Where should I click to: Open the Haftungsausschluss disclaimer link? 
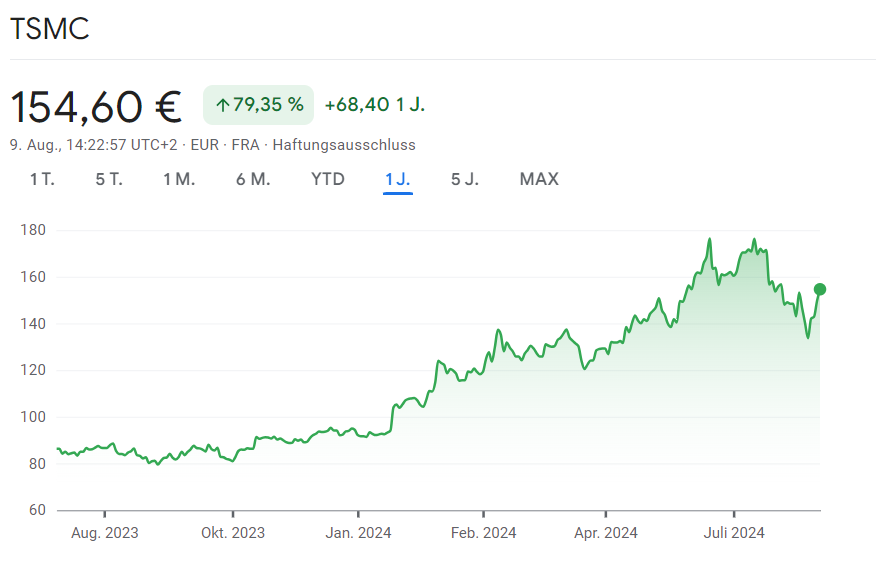tap(344, 145)
